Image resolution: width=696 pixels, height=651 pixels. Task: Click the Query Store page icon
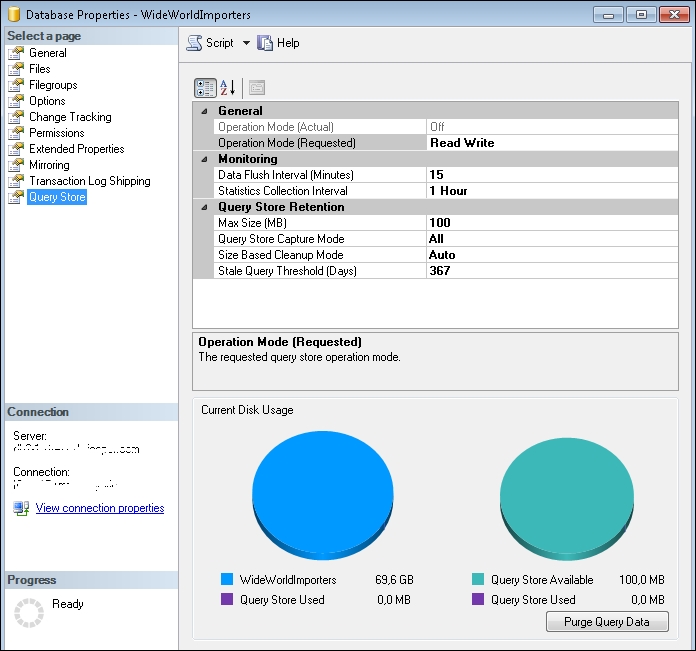click(16, 197)
